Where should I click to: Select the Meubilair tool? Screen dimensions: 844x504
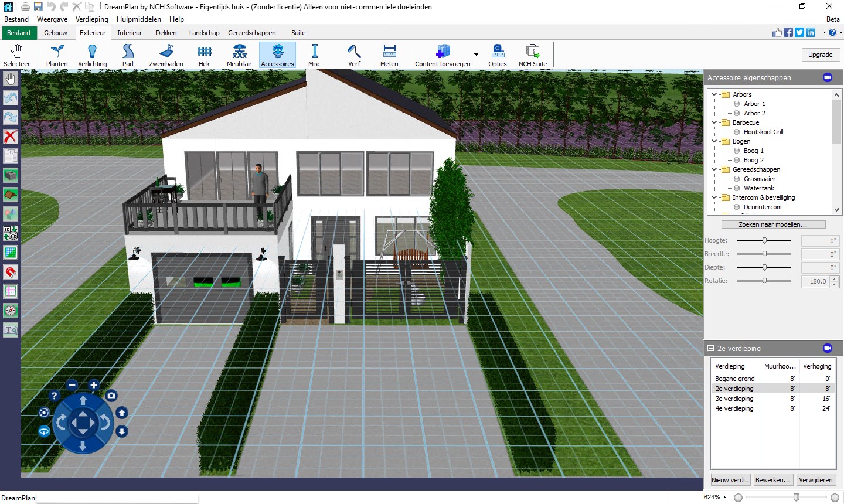239,55
